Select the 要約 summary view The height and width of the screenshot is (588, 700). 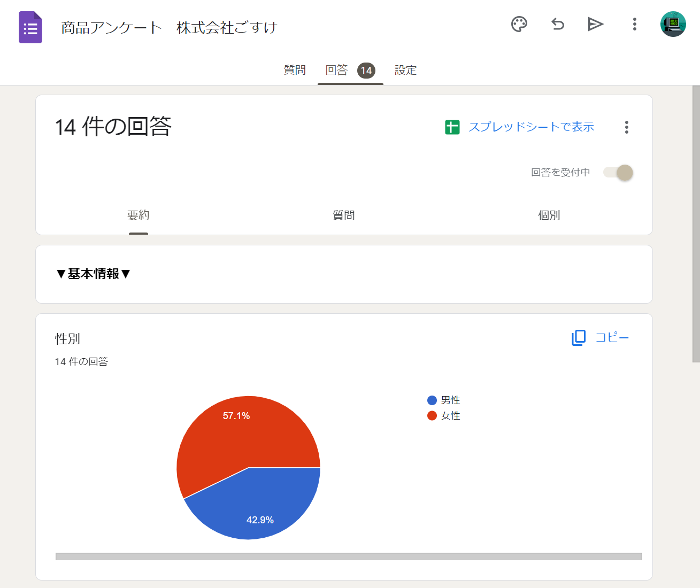click(139, 215)
